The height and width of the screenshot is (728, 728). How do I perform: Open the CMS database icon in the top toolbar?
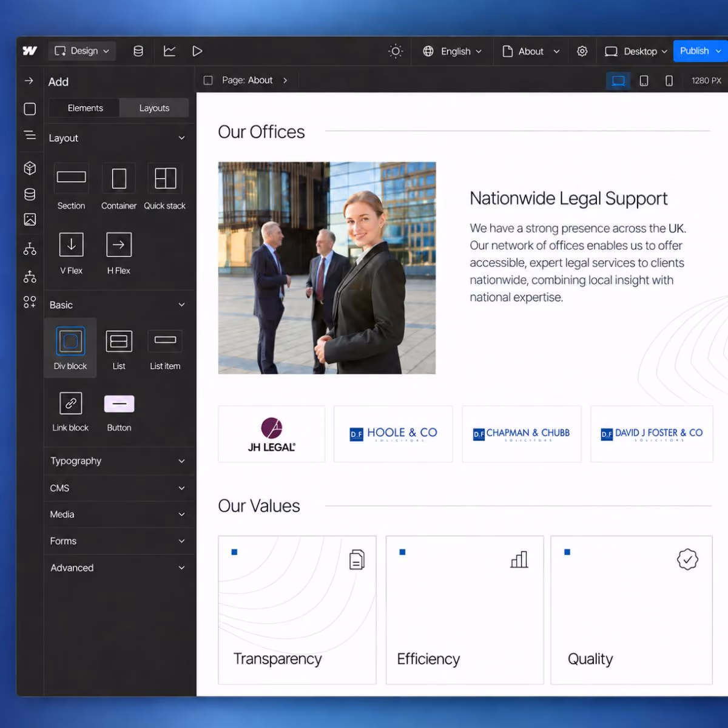pyautogui.click(x=138, y=51)
